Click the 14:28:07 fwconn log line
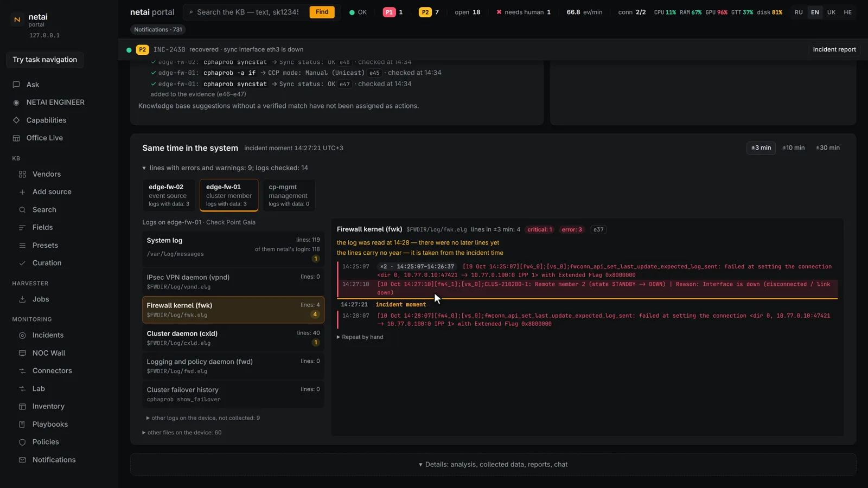 [588, 320]
